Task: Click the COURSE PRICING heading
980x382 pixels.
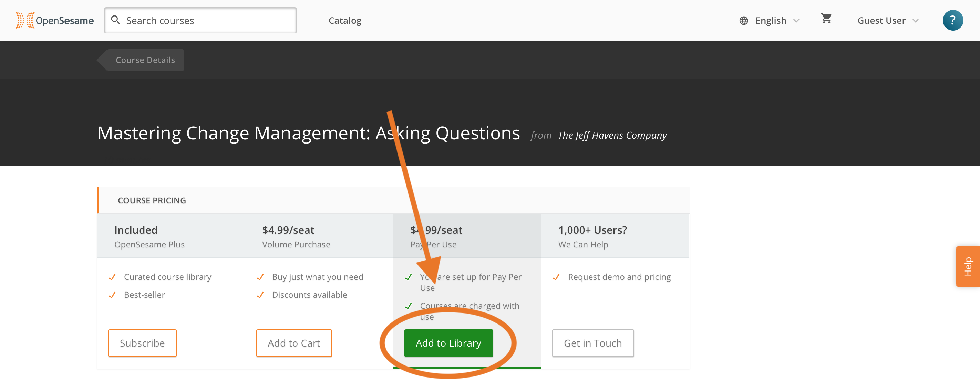Action: point(152,200)
